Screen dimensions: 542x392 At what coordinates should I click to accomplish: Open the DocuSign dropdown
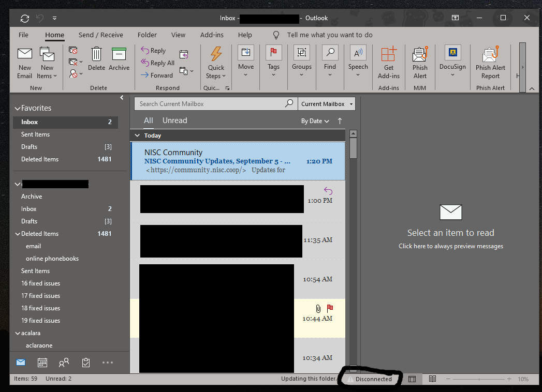click(452, 61)
